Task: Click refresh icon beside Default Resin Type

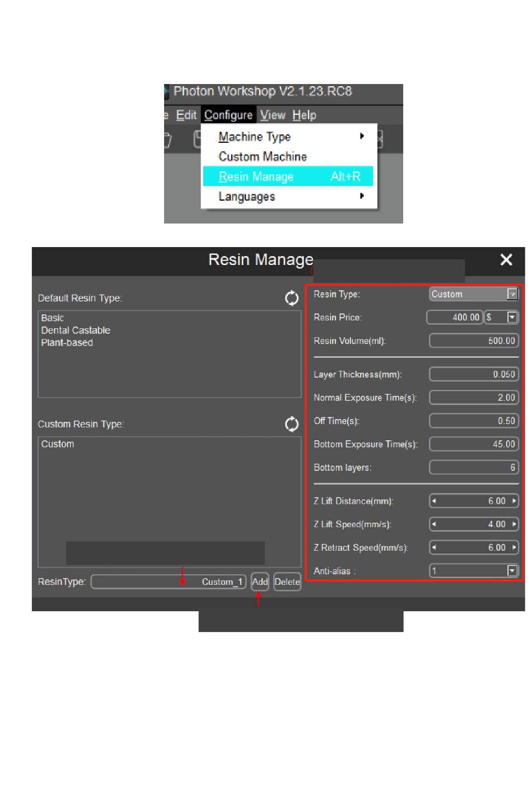Action: [x=292, y=298]
